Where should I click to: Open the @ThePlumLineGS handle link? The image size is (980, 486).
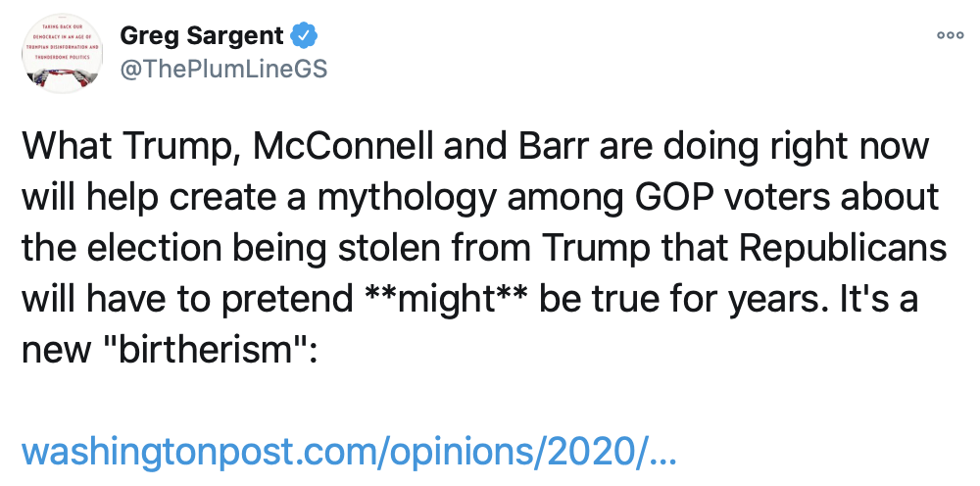tap(222, 71)
